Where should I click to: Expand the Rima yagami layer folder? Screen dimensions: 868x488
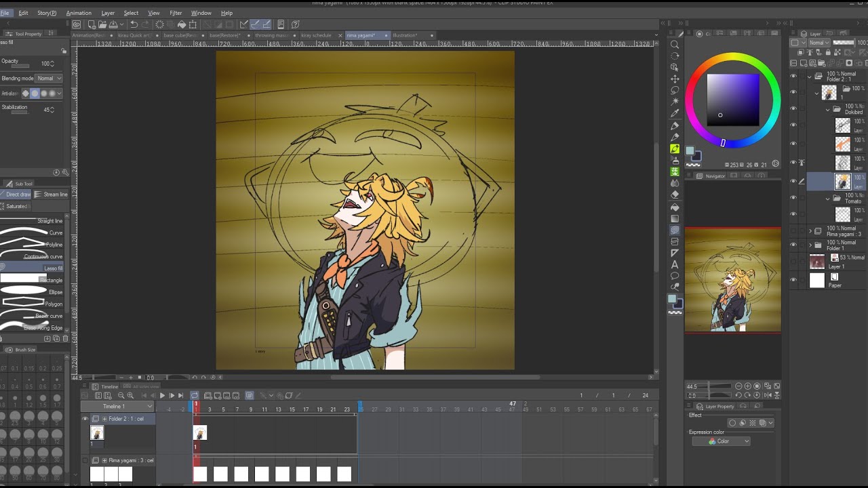pos(810,231)
